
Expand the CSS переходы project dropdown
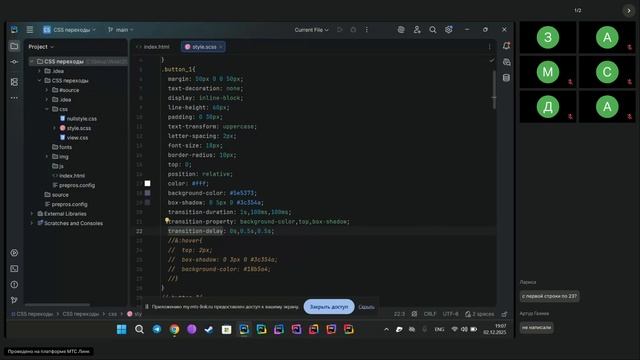tap(69, 30)
